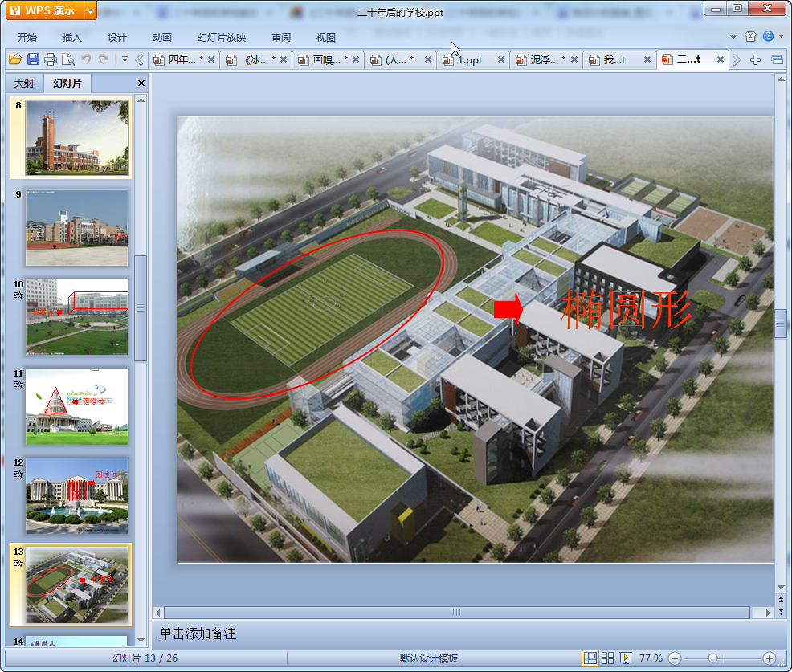Redo the last action
792x672 pixels.
coord(104,59)
